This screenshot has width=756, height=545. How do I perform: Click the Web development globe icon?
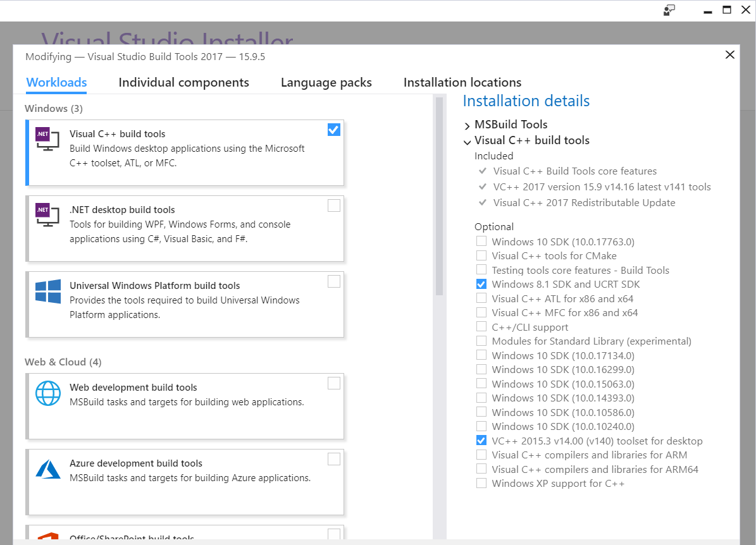pos(48,393)
